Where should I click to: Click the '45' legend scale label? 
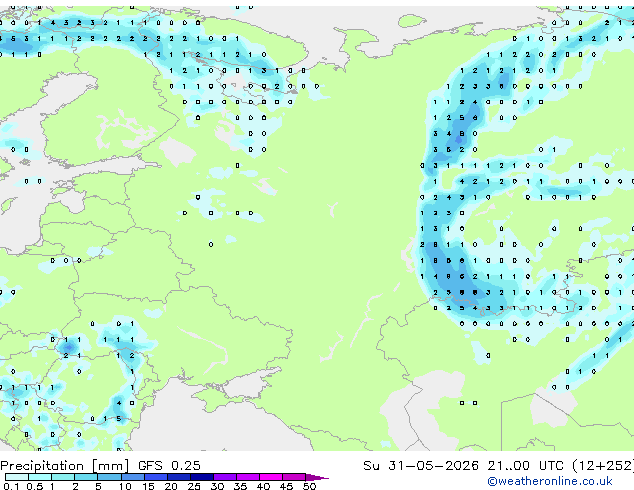(286, 486)
